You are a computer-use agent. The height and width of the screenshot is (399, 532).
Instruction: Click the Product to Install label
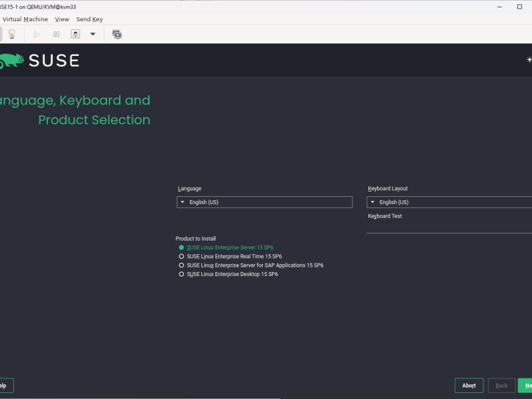196,239
